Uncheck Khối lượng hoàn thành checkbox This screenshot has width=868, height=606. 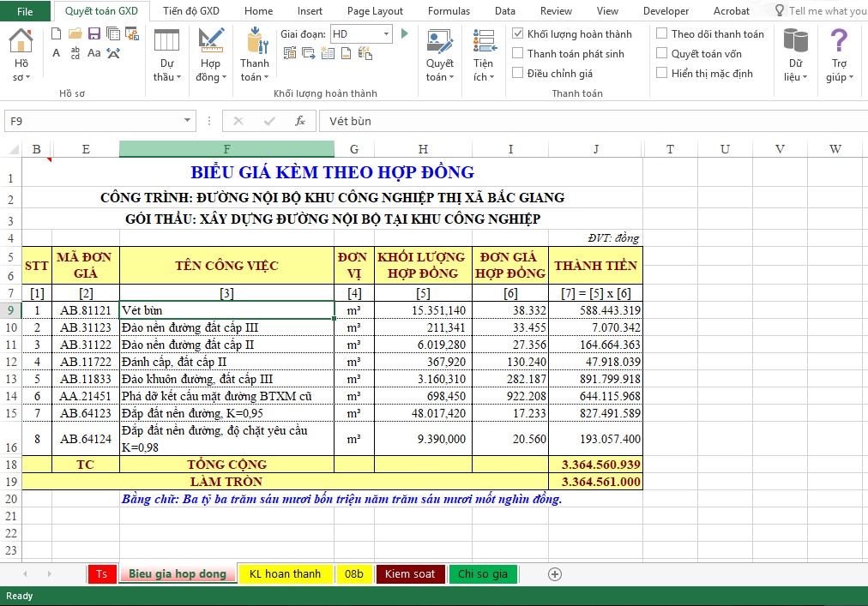tap(518, 33)
